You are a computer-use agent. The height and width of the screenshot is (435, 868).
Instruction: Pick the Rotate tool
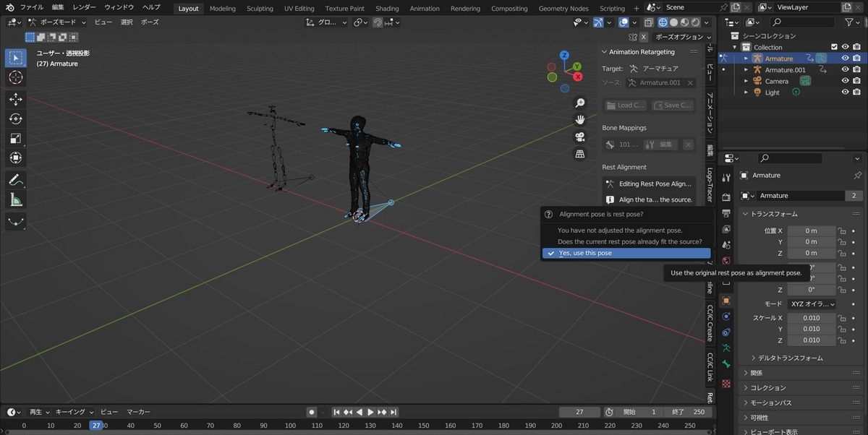16,119
